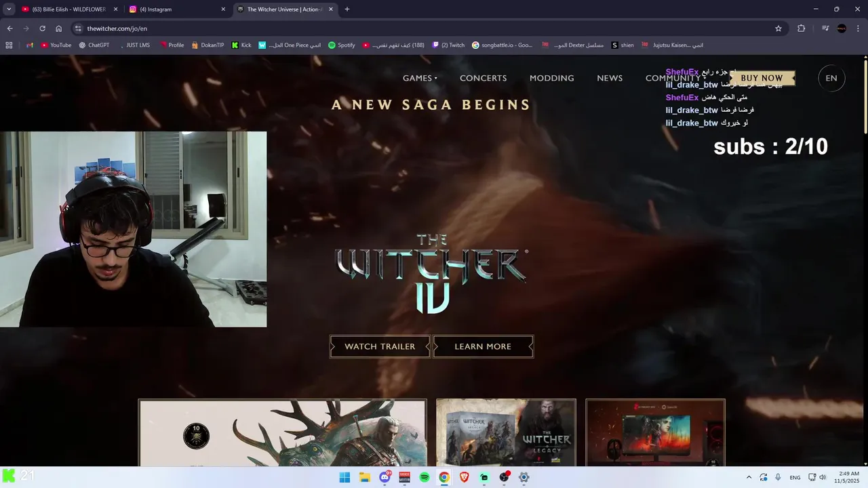868x488 pixels.
Task: Open the Gmail bookmark icon
Action: click(x=30, y=45)
